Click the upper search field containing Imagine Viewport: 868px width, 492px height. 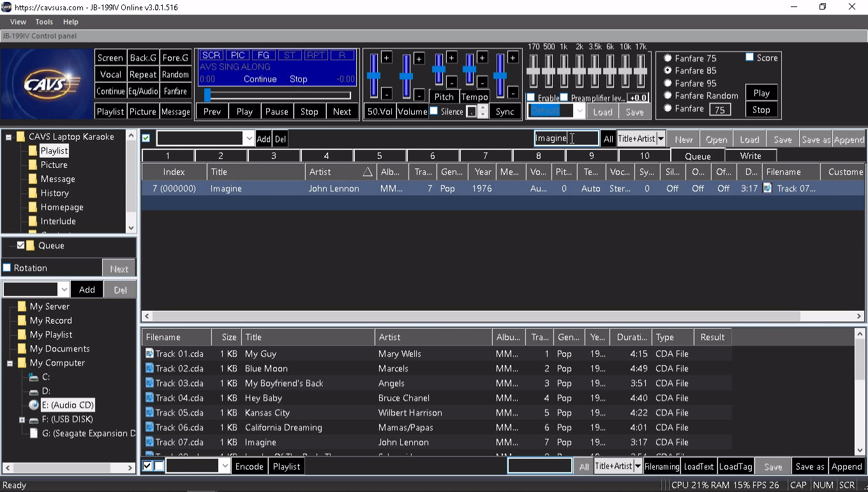click(x=567, y=138)
